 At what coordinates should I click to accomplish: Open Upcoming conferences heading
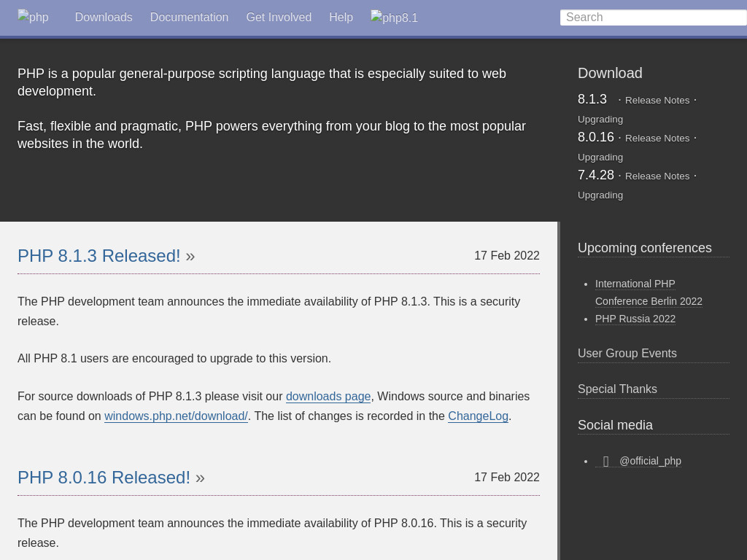tap(645, 248)
